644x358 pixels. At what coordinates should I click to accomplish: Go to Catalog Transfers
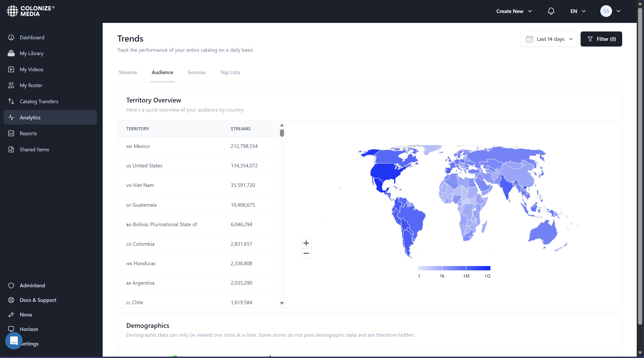click(x=39, y=101)
